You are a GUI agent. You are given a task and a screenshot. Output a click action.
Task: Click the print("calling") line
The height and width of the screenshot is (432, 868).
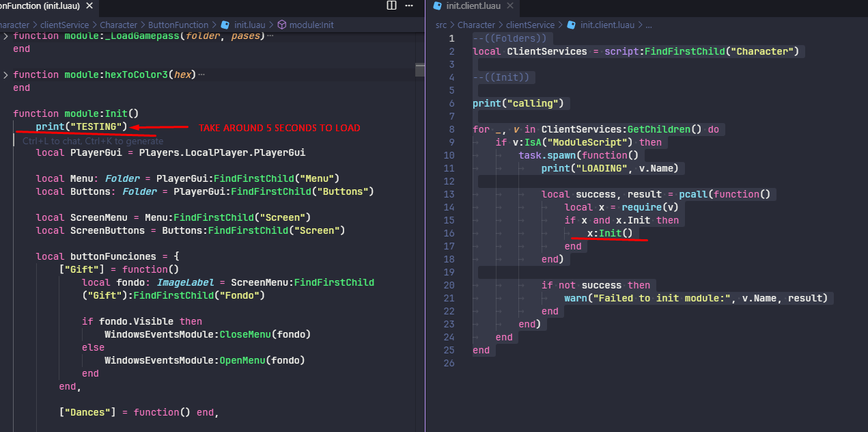pyautogui.click(x=518, y=103)
